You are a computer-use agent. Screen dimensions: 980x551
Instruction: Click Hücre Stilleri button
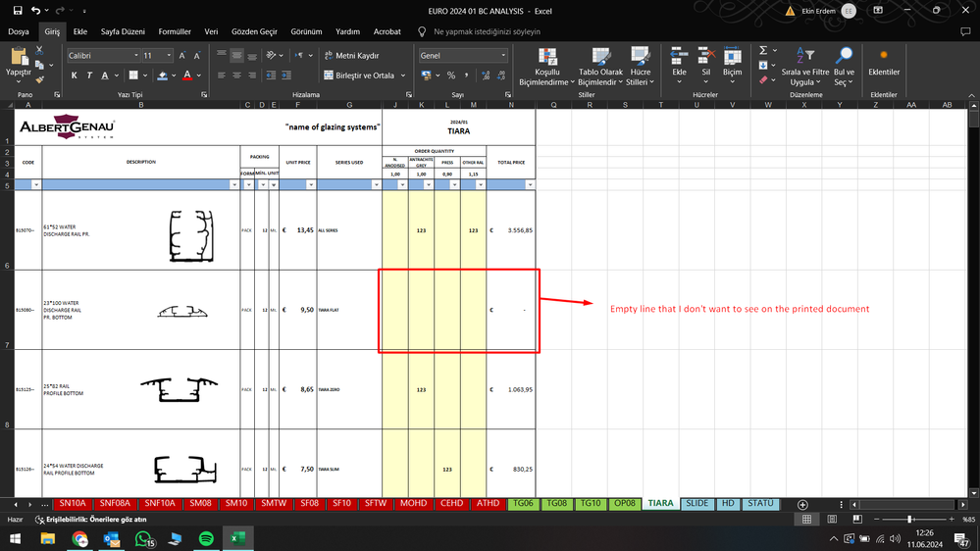pyautogui.click(x=641, y=67)
